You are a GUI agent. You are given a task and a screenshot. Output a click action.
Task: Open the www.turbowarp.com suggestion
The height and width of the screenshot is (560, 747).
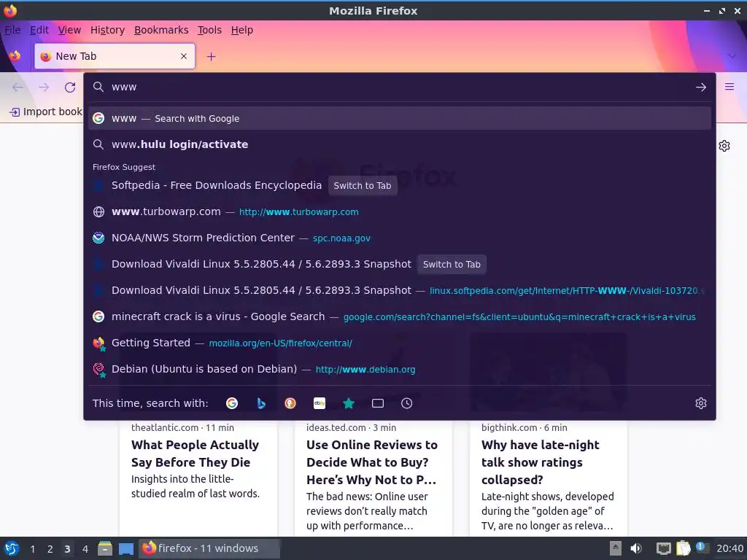pyautogui.click(x=400, y=212)
